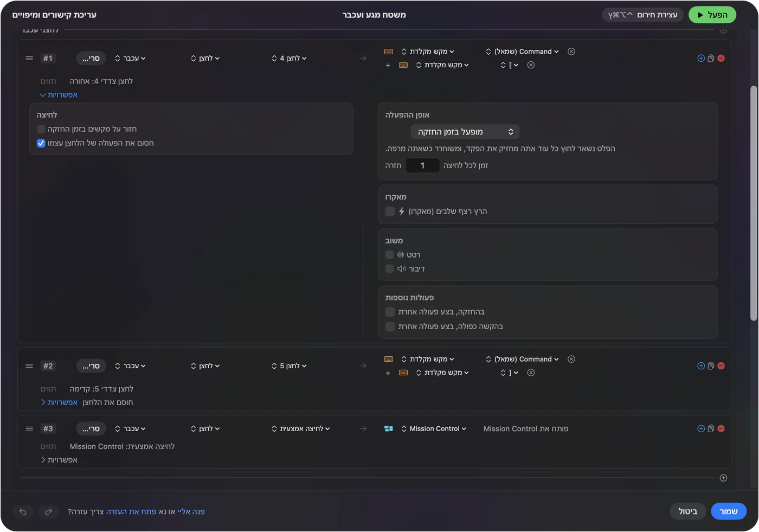Click the circled plus below the mappings list
This screenshot has height=532, width=759.
pyautogui.click(x=723, y=478)
